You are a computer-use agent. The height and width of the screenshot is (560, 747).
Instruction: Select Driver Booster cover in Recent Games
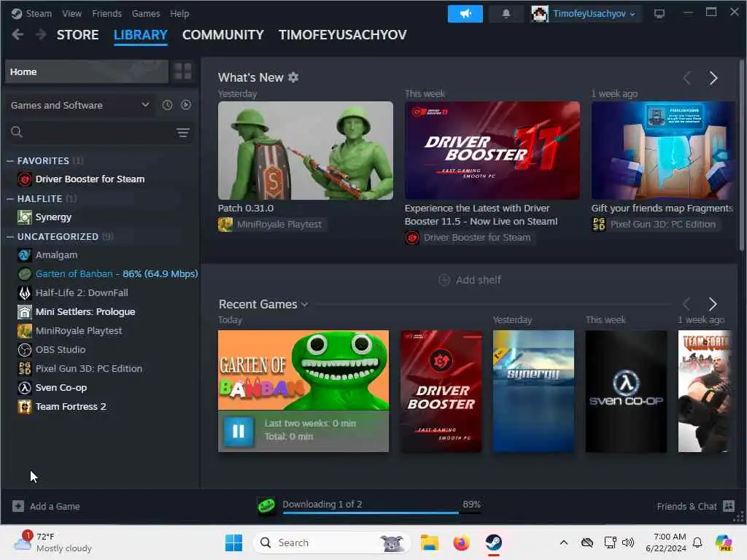441,391
